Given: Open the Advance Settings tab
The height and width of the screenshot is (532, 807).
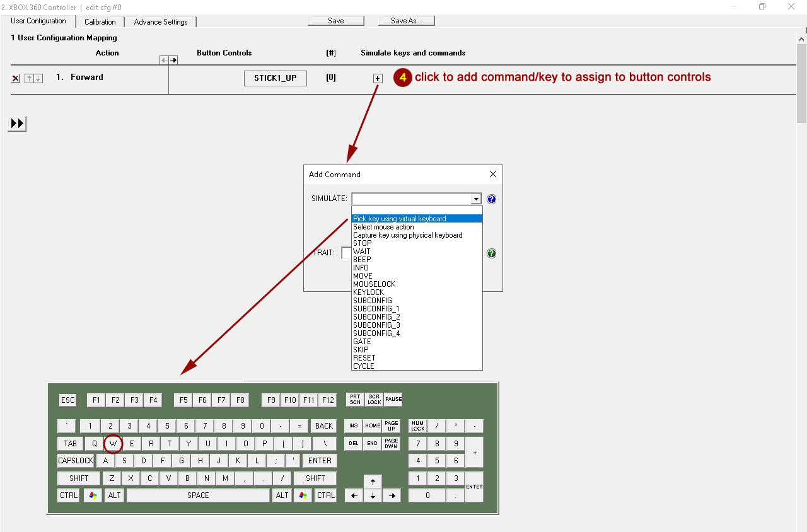Looking at the screenshot, I should point(161,22).
